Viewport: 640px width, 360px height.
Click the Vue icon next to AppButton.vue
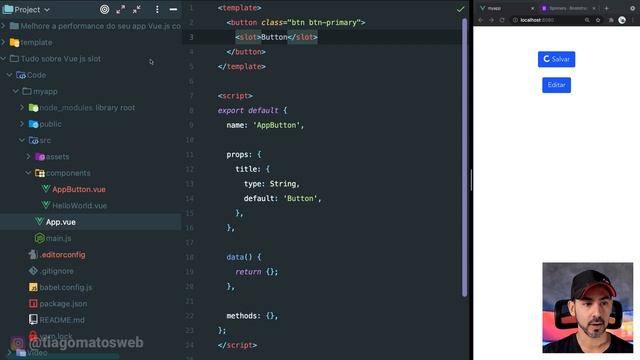pyautogui.click(x=46, y=189)
